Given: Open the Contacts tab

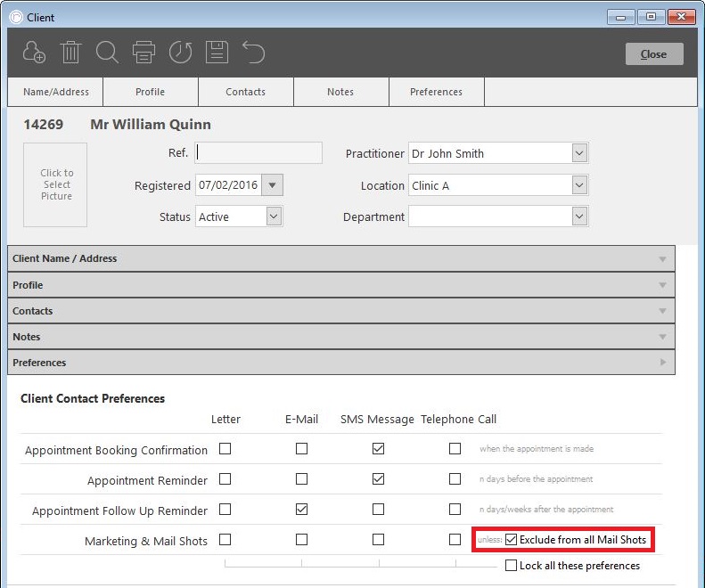Looking at the screenshot, I should [245, 92].
